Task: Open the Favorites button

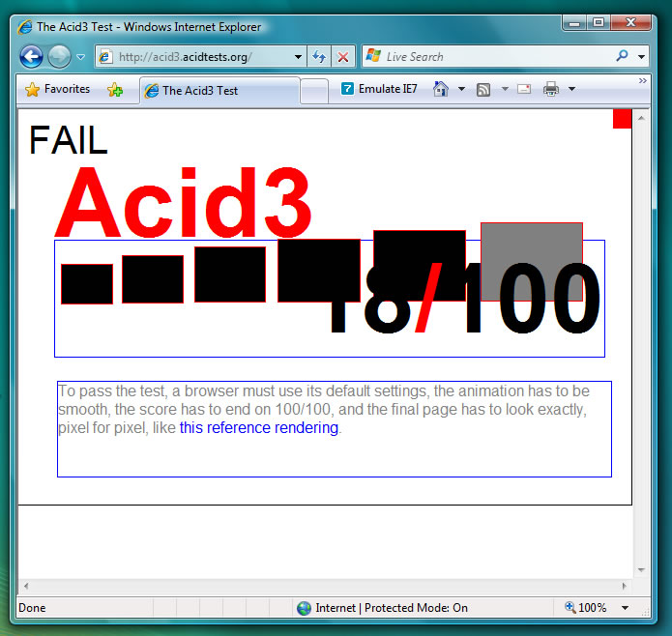Action: (57, 89)
